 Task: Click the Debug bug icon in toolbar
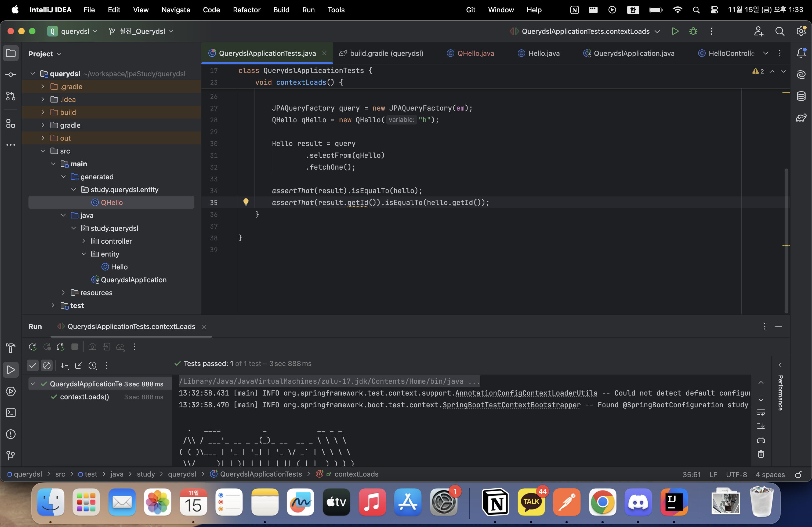693,31
